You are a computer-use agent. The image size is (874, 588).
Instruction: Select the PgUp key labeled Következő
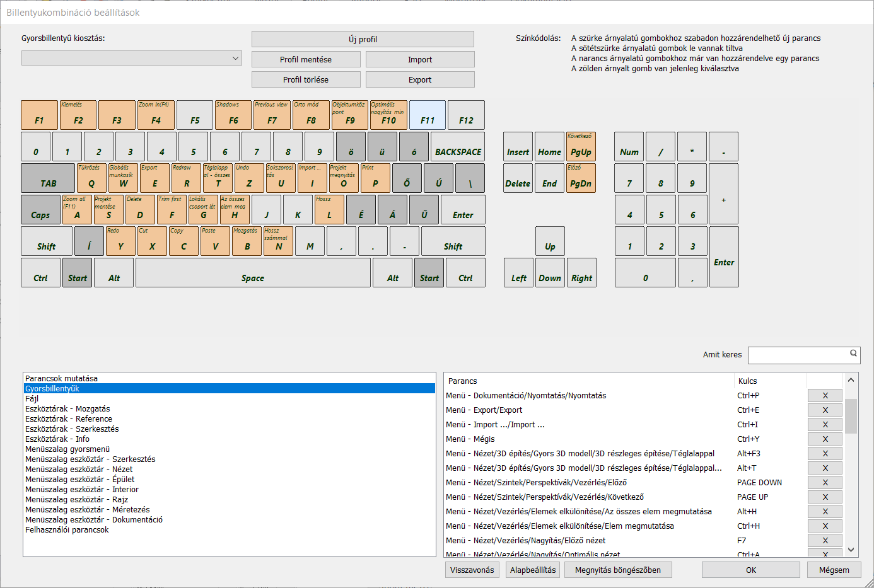tap(581, 147)
